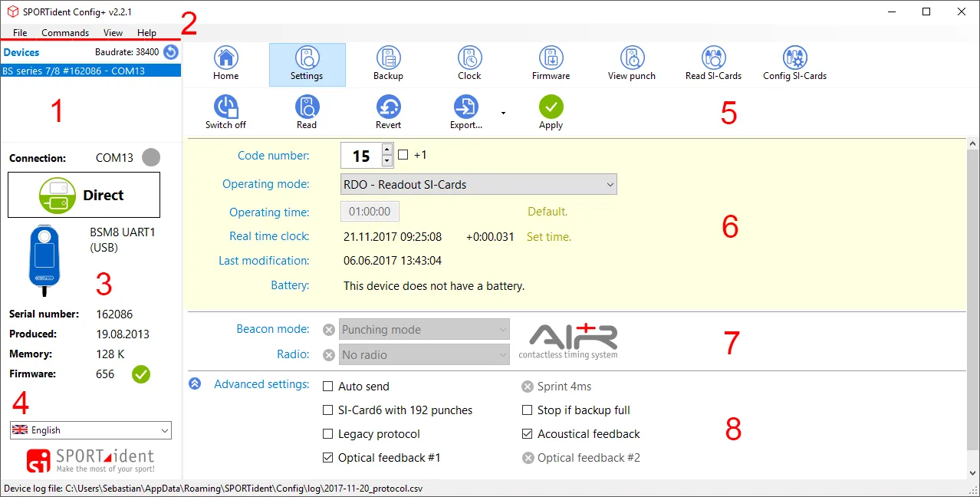This screenshot has width=980, height=497.
Task: Disable Optical feedback #1 checkbox
Action: coord(328,458)
